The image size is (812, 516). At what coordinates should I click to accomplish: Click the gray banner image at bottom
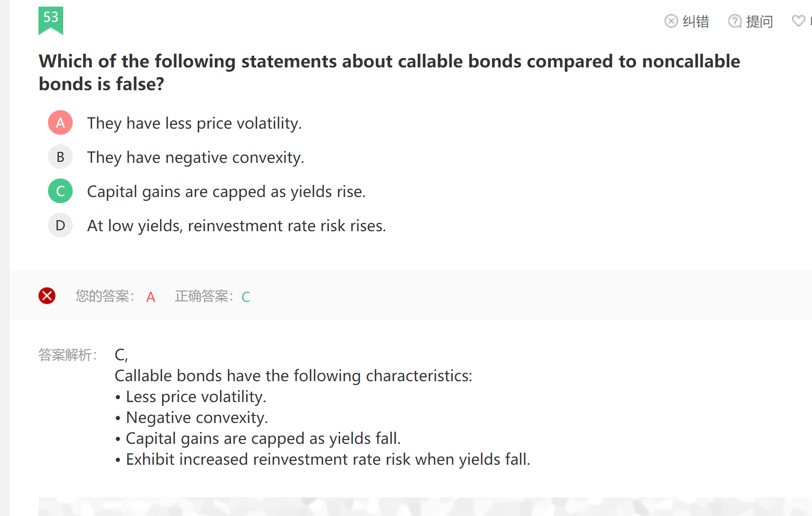point(425,507)
